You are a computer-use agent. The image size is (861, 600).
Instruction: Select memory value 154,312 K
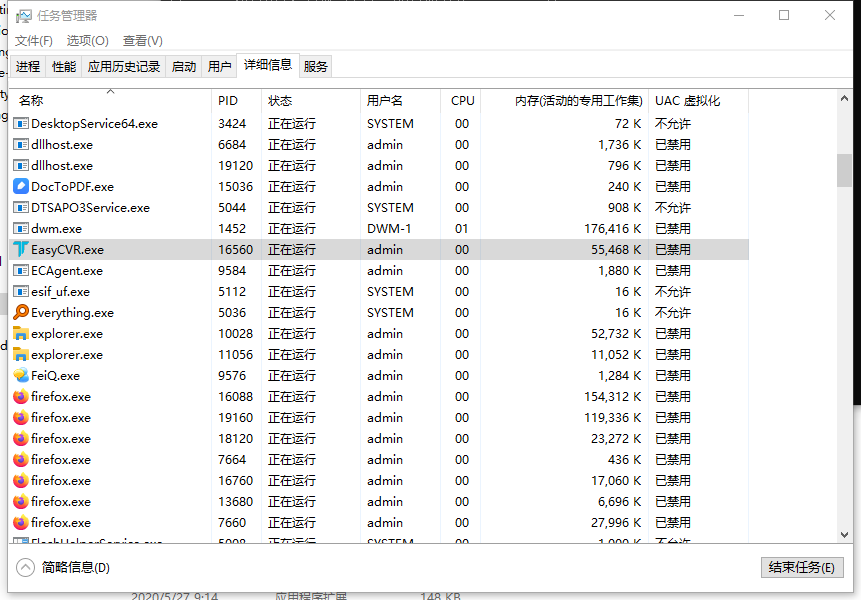coord(612,396)
